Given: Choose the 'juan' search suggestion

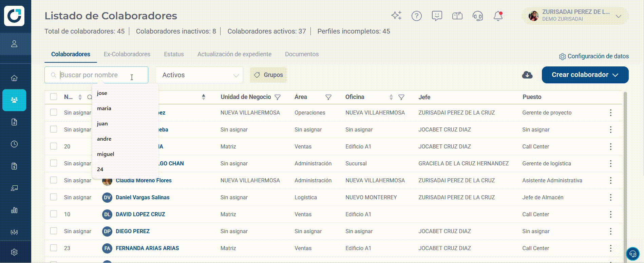Looking at the screenshot, I should coord(125,123).
